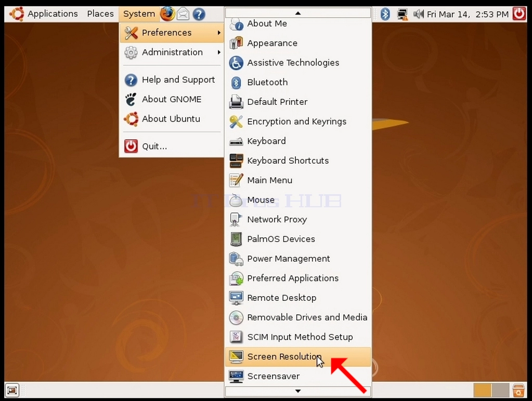Image resolution: width=532 pixels, height=401 pixels.
Task: Click the Main Menu editor icon
Action: 236,180
